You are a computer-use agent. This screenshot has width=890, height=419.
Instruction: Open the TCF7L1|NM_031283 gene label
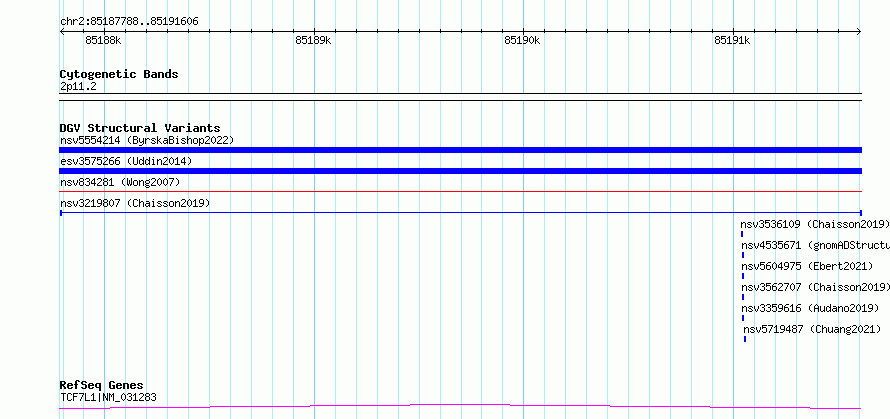[x=108, y=397]
